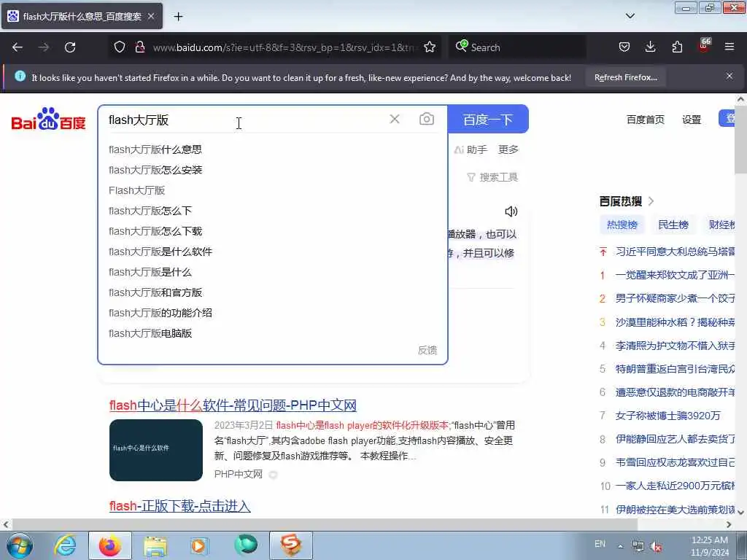Screen dimensions: 747x560
Task: Select suggestion flash大厅版怎么下载
Action: point(273,231)
